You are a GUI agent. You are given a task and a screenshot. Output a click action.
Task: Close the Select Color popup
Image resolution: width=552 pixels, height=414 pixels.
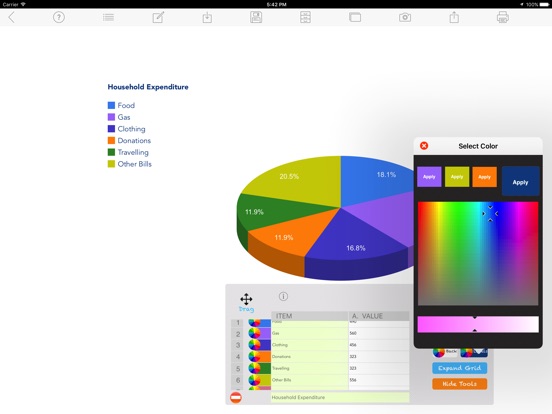click(424, 146)
